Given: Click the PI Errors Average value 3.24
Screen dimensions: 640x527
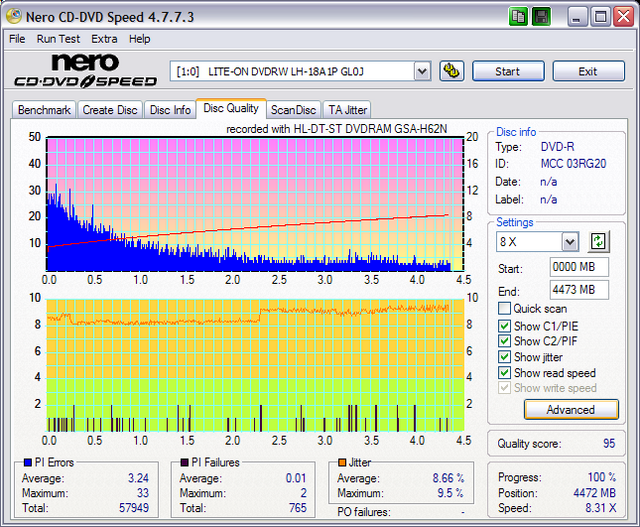Looking at the screenshot, I should [x=138, y=478].
